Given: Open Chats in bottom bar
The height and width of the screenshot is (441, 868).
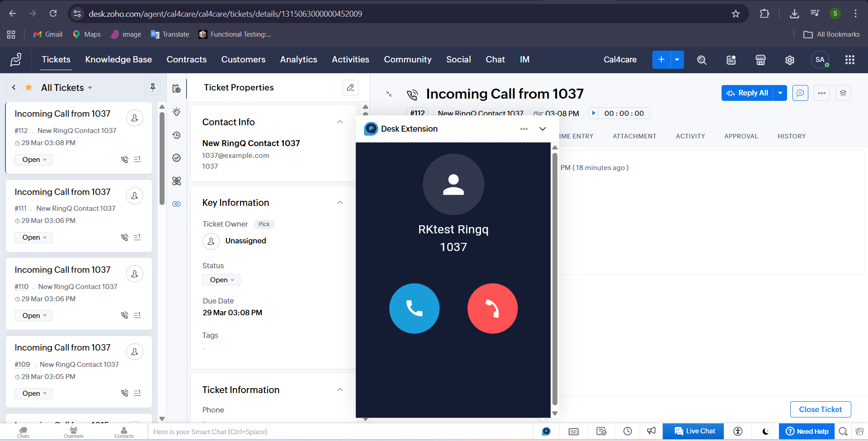Looking at the screenshot, I should [24, 432].
